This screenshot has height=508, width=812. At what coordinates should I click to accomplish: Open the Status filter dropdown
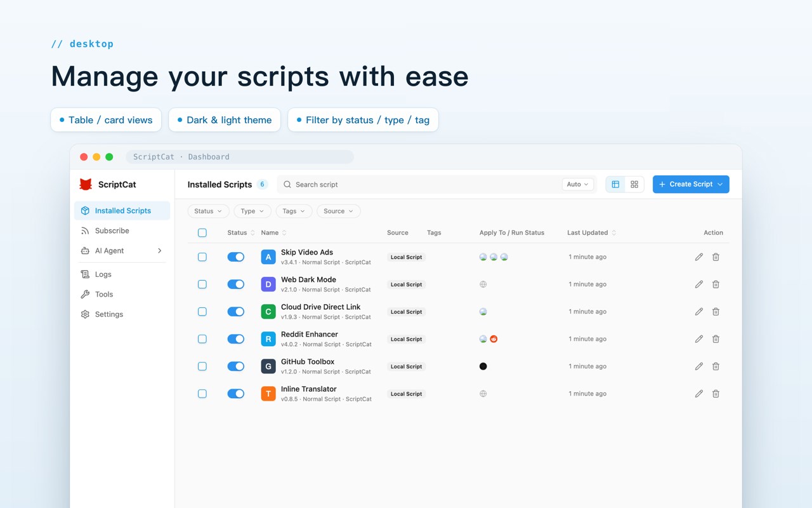[x=209, y=211]
